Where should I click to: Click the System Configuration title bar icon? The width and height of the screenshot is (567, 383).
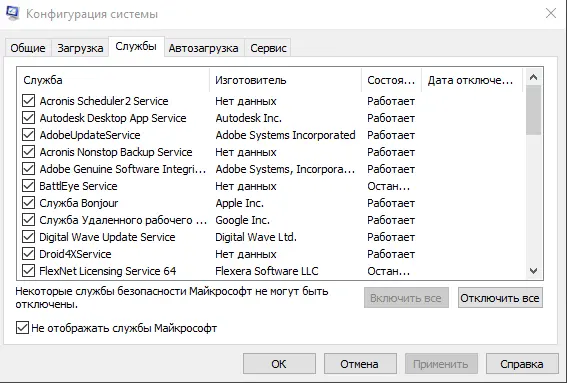click(x=12, y=13)
